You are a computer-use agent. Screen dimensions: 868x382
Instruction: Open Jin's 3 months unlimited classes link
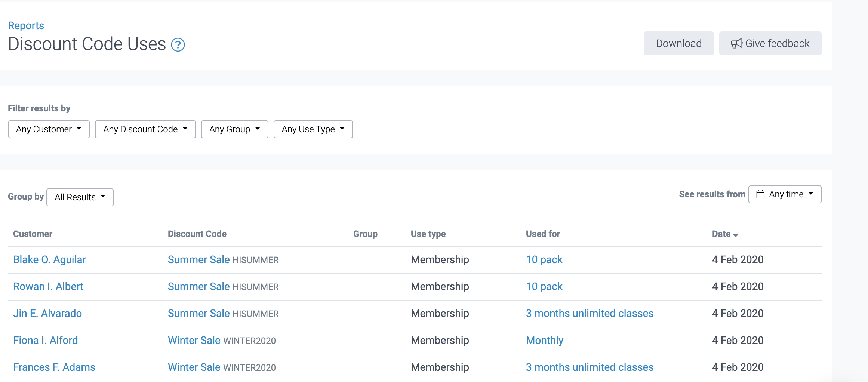(x=590, y=314)
